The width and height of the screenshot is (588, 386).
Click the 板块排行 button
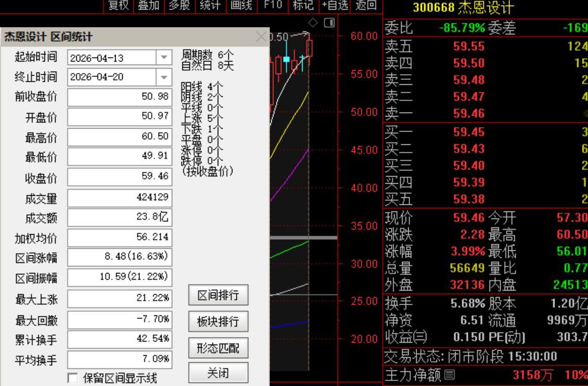coord(218,321)
